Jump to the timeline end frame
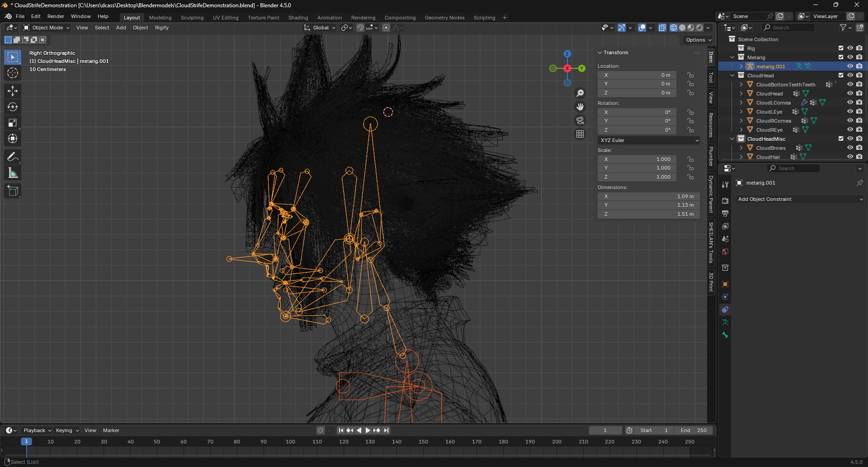Viewport: 868px width, 467px height. coord(386,430)
